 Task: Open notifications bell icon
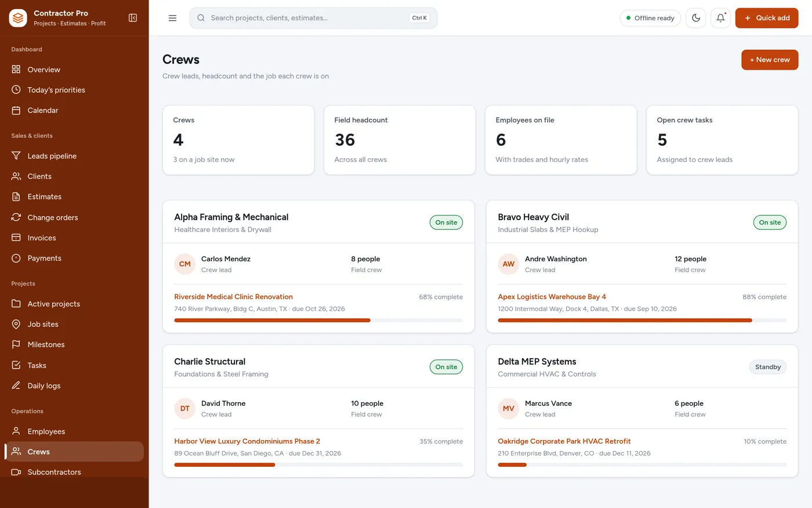[x=720, y=18]
